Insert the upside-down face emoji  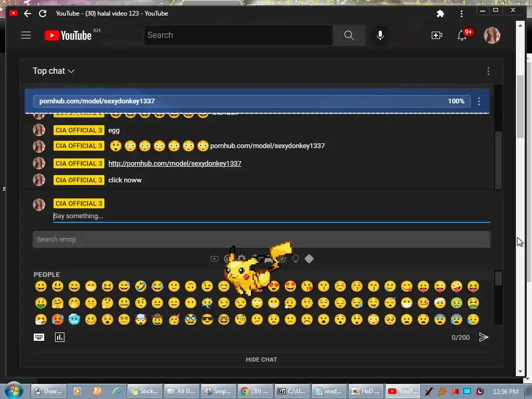(190, 286)
